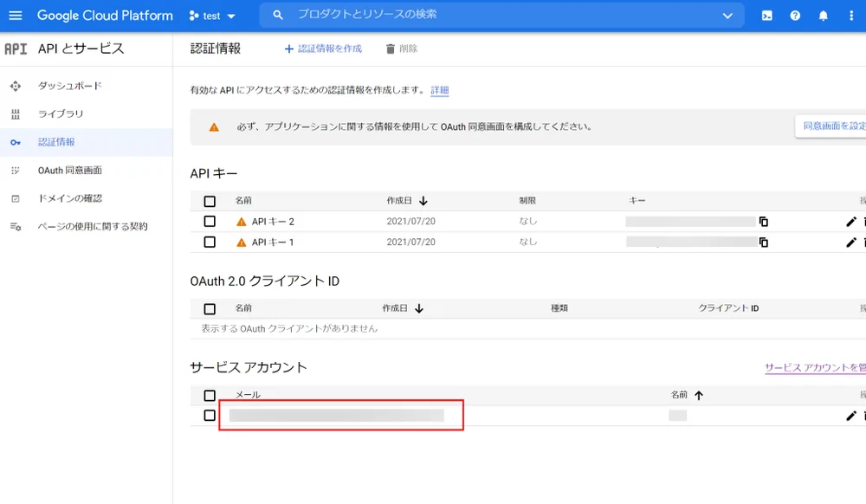
Task: Check the API キー 1 row checkbox
Action: point(210,242)
